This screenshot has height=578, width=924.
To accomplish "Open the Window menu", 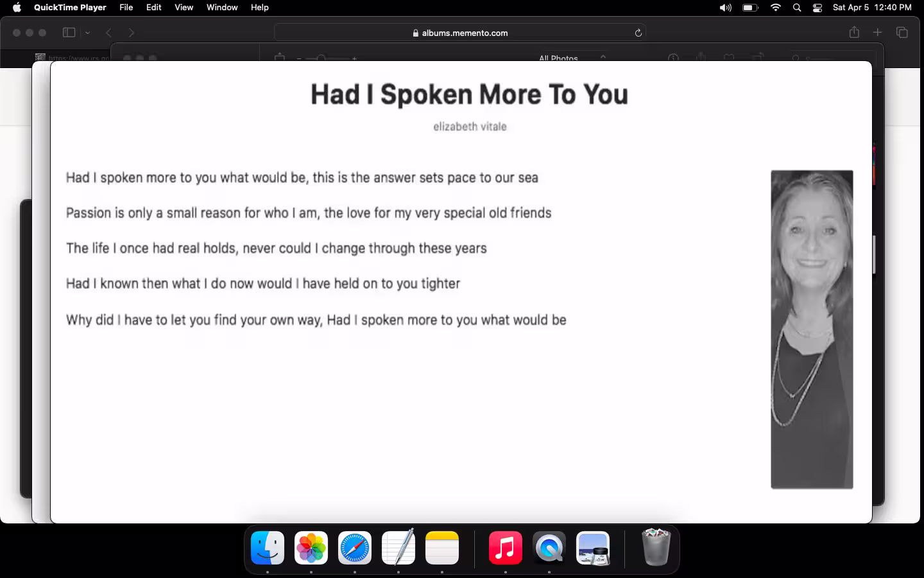I will pyautogui.click(x=222, y=8).
